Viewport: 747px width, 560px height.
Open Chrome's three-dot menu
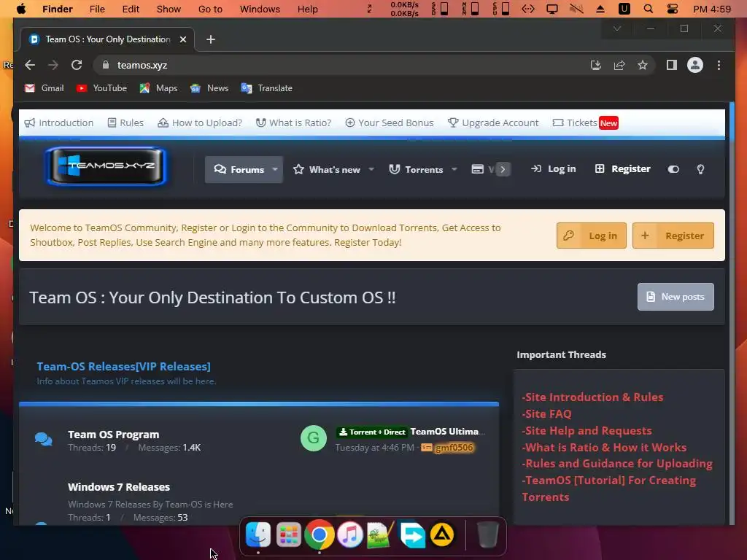pyautogui.click(x=719, y=65)
